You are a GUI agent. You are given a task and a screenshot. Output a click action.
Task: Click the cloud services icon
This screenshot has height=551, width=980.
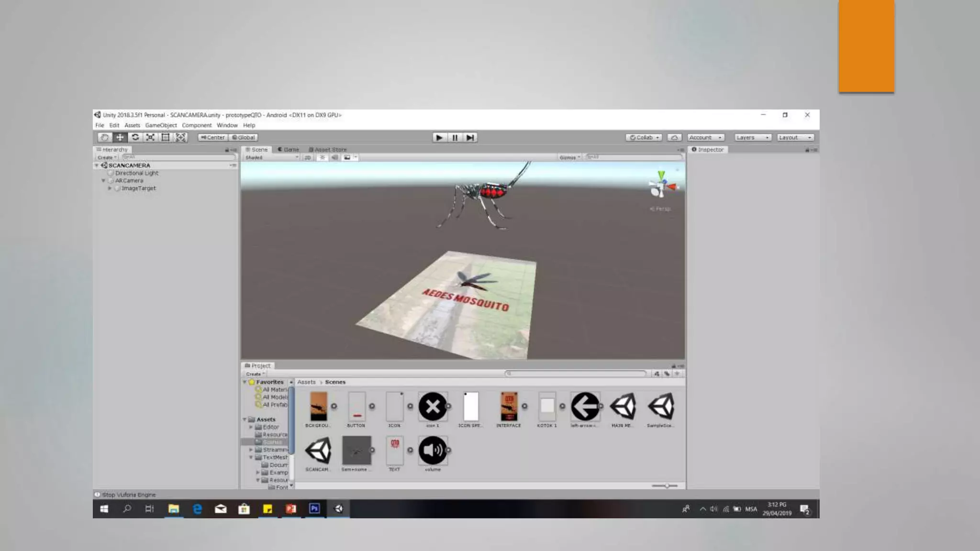[x=674, y=138]
